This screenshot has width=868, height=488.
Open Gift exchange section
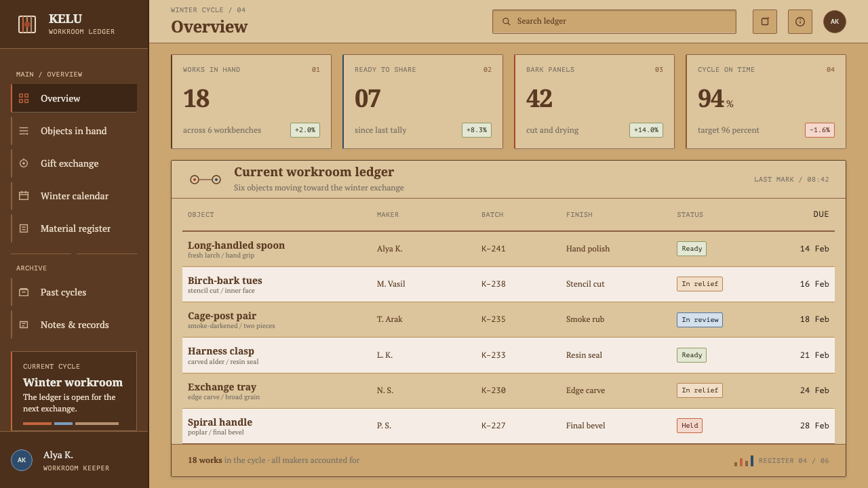pos(74,163)
